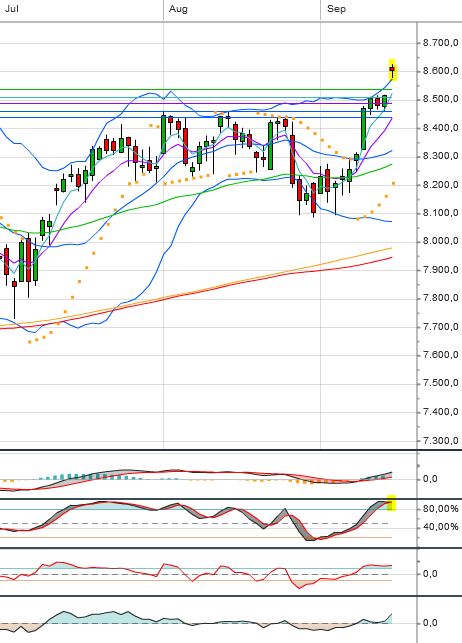Click the 8.700,0 price axis label
The width and height of the screenshot is (462, 643).
coord(440,43)
